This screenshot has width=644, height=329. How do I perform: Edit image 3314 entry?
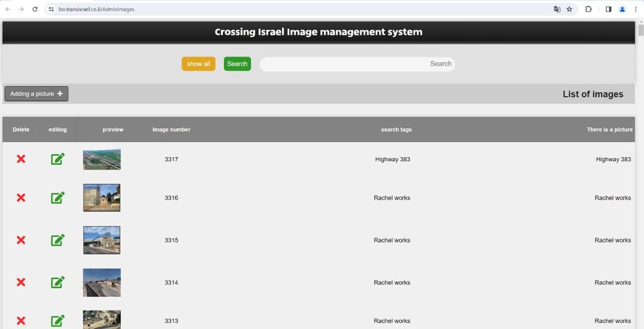[x=58, y=282]
